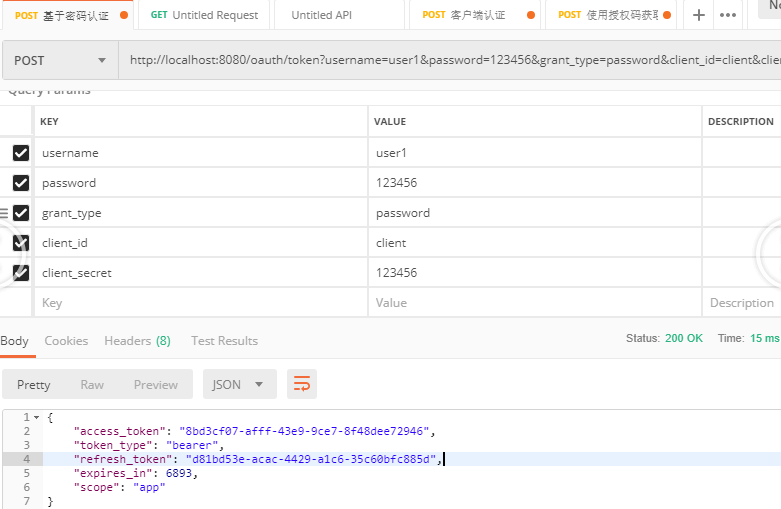The height and width of the screenshot is (509, 781).
Task: Toggle line wrap icon in response toolbar
Action: (x=302, y=384)
